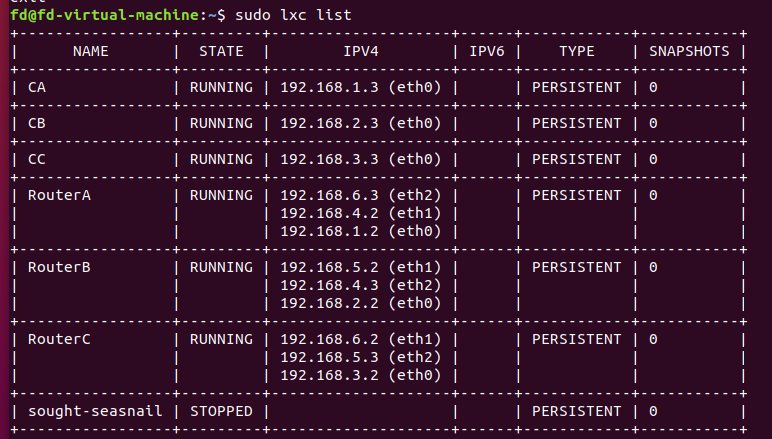Viewport: 772px width, 439px height.
Task: Click IP address 192.168.4.3 (eth2)
Action: [x=361, y=285]
